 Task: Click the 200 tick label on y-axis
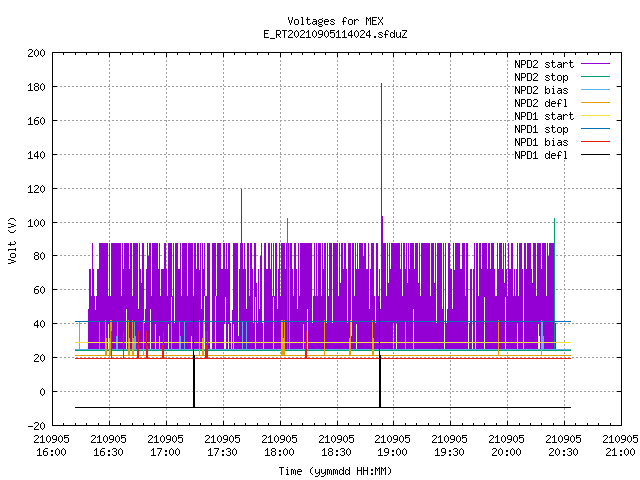coord(36,53)
